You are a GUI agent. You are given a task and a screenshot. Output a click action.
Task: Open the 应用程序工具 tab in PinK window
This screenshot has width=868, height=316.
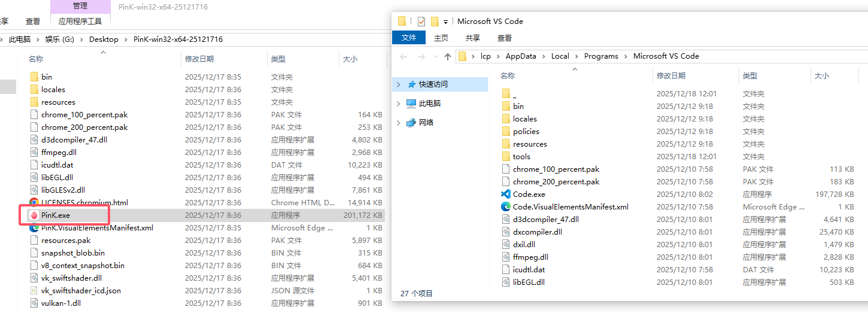[80, 22]
